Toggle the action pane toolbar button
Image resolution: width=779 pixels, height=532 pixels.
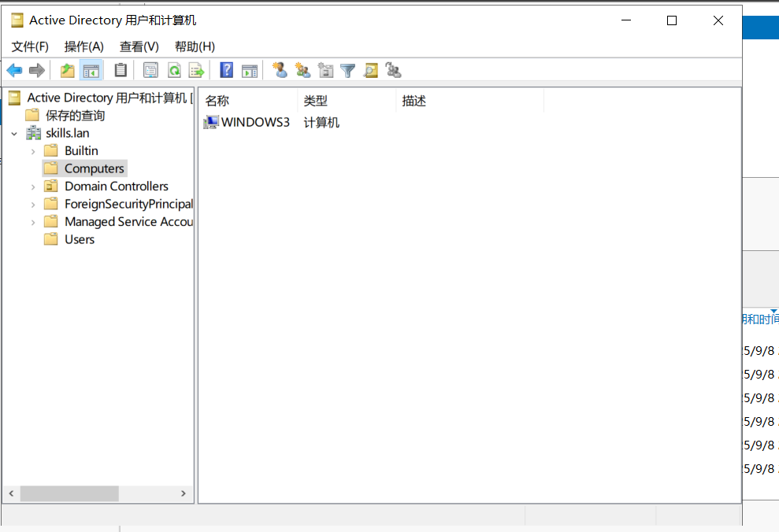(x=250, y=71)
